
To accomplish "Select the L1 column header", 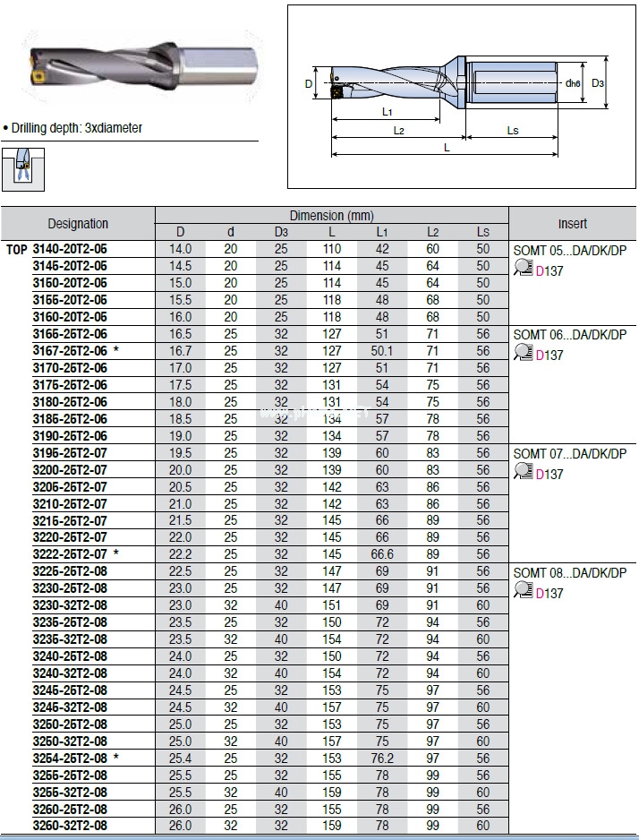I will click(382, 233).
